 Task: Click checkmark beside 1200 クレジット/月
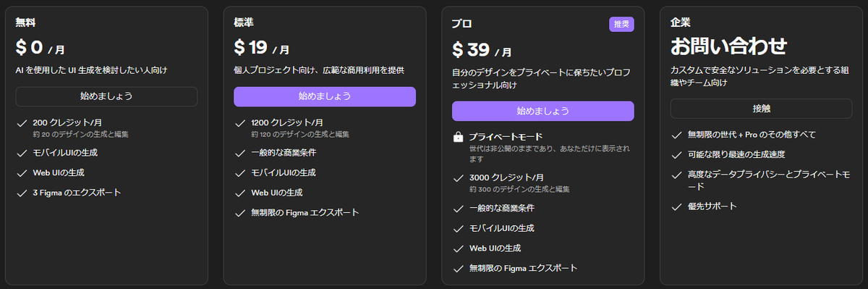point(240,122)
